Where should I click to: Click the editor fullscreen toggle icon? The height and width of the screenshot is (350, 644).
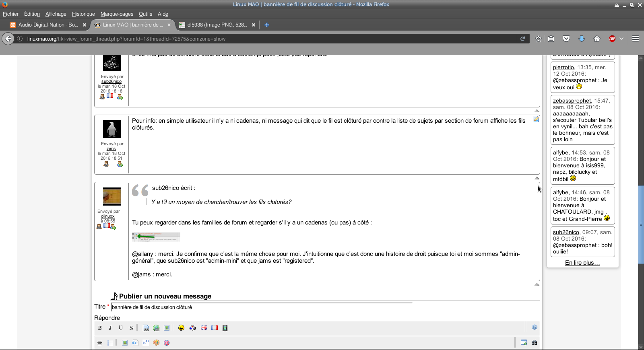[524, 342]
